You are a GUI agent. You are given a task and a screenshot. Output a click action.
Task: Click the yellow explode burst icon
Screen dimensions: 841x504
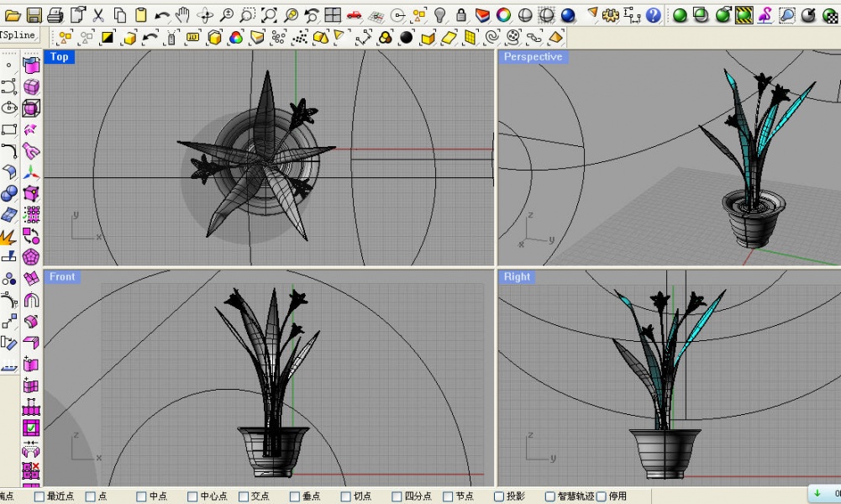pyautogui.click(x=8, y=236)
